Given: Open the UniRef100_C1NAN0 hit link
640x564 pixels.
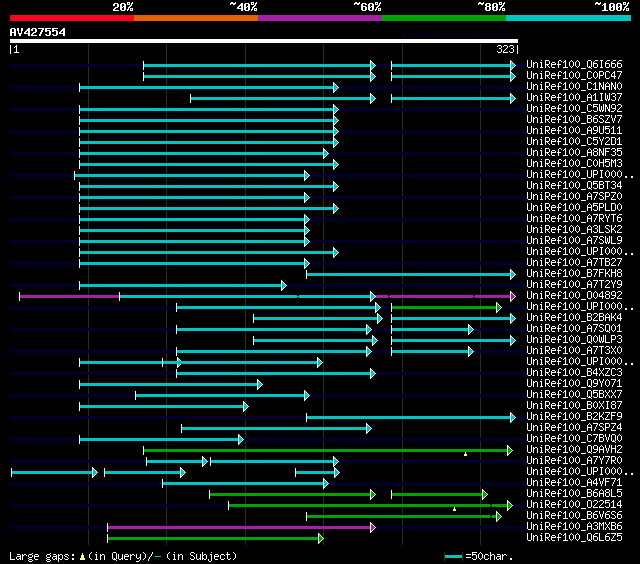Looking at the screenshot, I should pyautogui.click(x=574, y=87).
